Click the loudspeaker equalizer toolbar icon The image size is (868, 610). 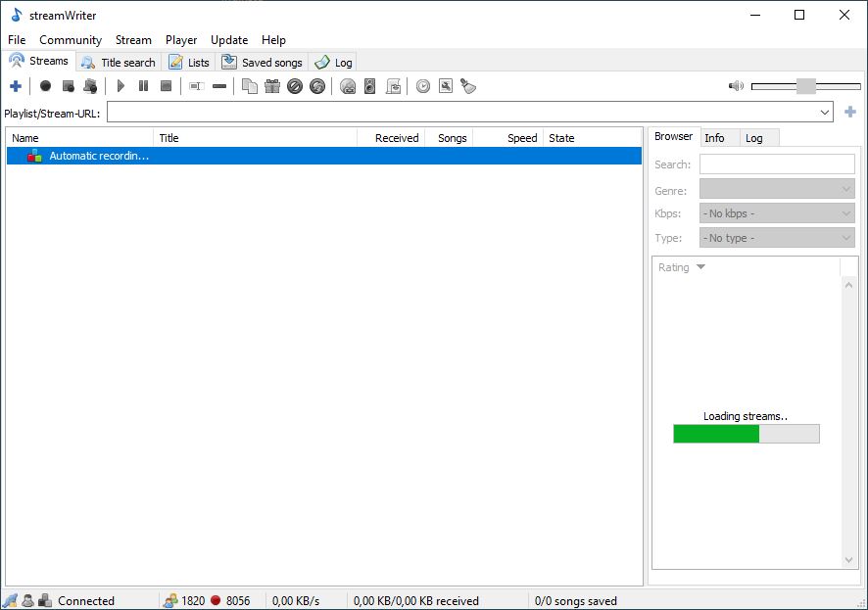(x=369, y=86)
